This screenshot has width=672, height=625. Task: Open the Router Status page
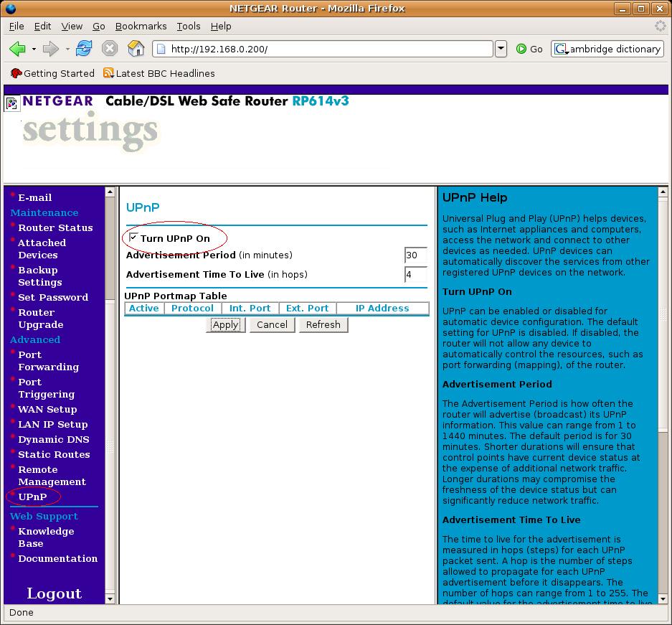tap(55, 227)
